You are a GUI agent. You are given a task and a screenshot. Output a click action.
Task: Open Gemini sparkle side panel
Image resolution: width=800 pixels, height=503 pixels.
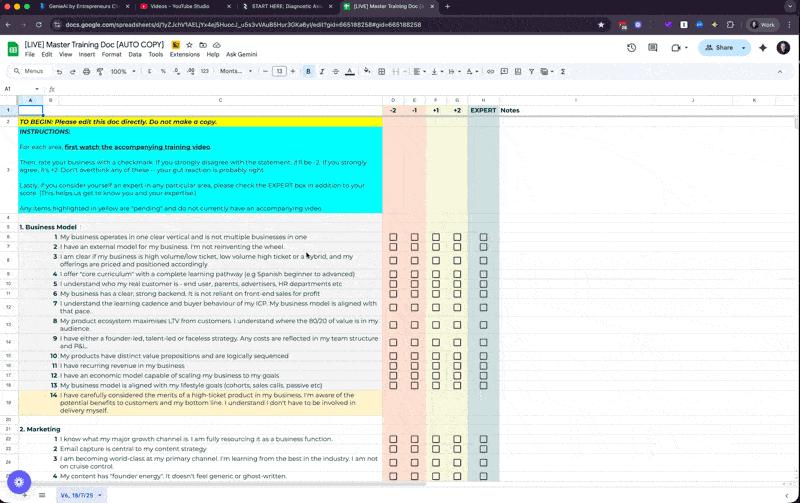(763, 47)
